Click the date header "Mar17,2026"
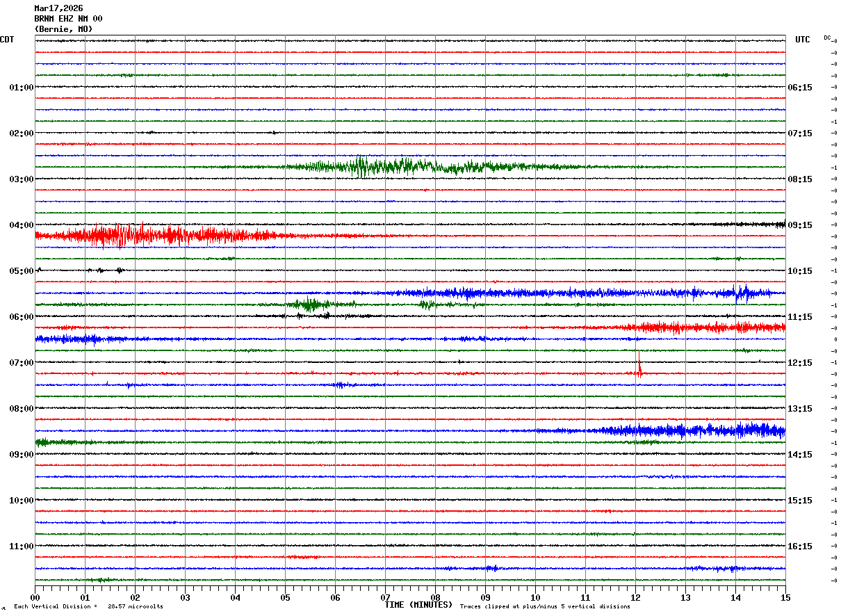 pyautogui.click(x=58, y=8)
